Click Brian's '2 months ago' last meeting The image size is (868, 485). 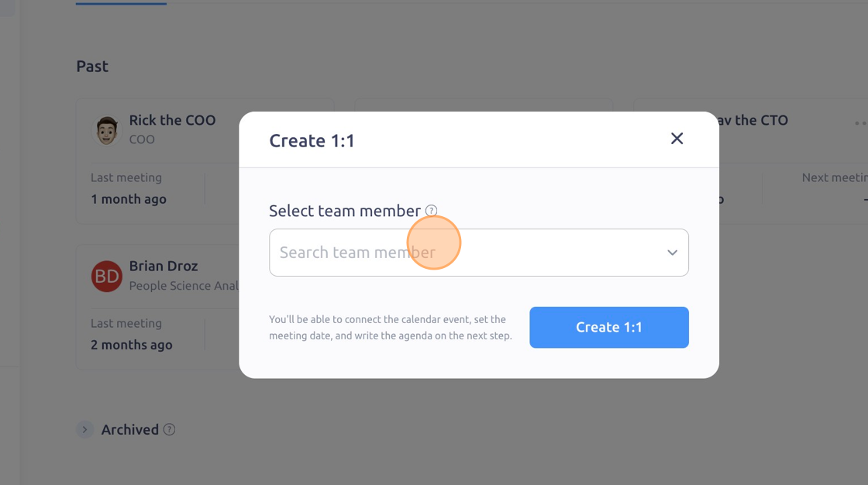pos(132,345)
